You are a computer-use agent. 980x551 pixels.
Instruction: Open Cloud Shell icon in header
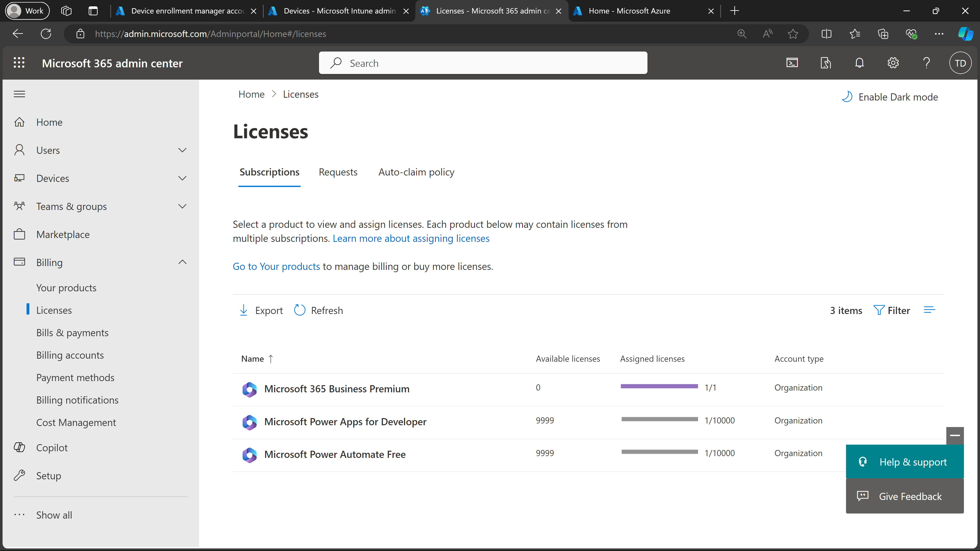(792, 63)
